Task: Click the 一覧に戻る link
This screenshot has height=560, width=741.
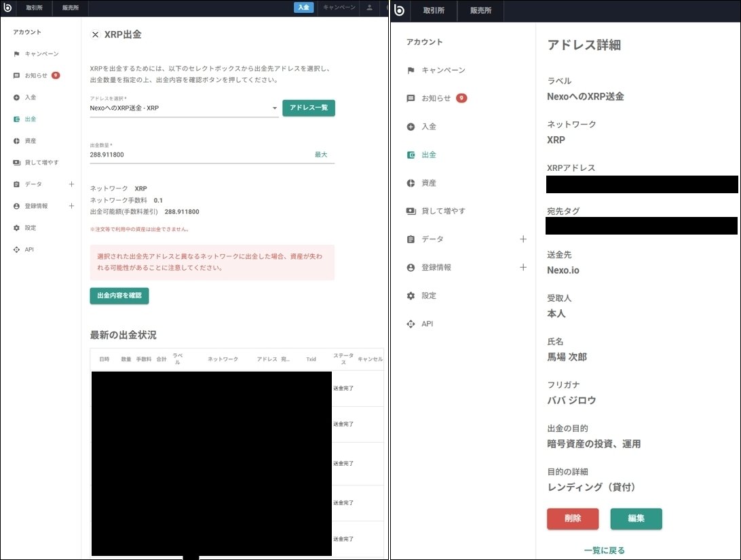Action: pyautogui.click(x=604, y=550)
